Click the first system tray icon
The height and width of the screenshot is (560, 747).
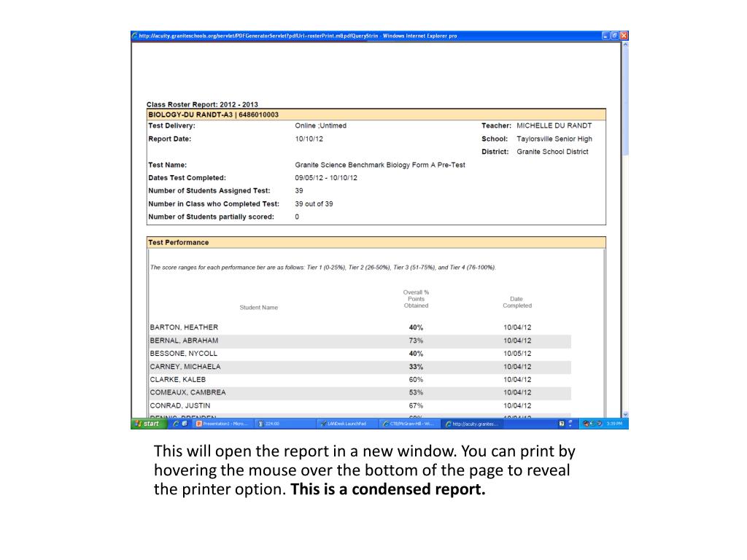(x=586, y=424)
